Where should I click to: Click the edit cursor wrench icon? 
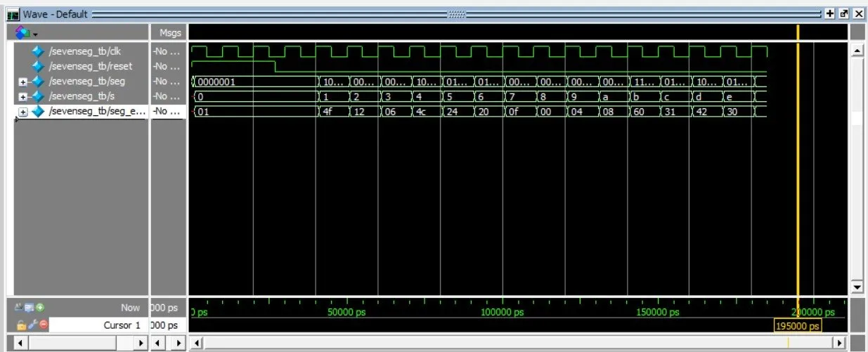click(x=32, y=325)
